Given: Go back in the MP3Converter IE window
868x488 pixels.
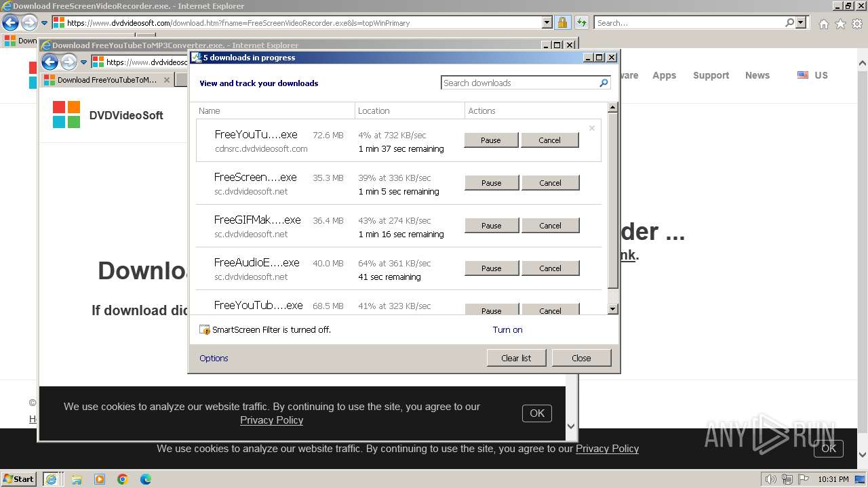Looking at the screenshot, I should [50, 62].
